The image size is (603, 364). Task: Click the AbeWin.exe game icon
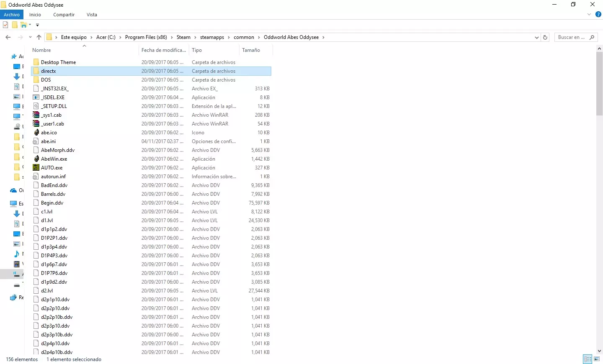pos(36,159)
